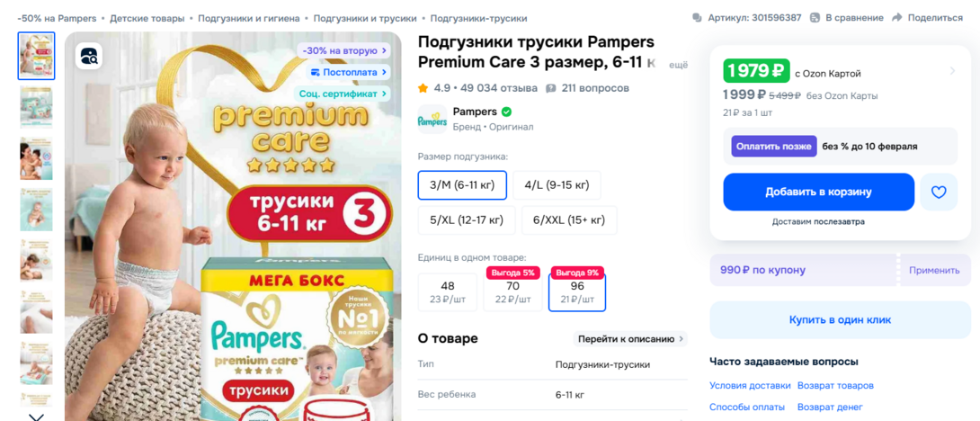Open the Pampers brand logo
Viewport: 980px width, 421px height.
432,119
